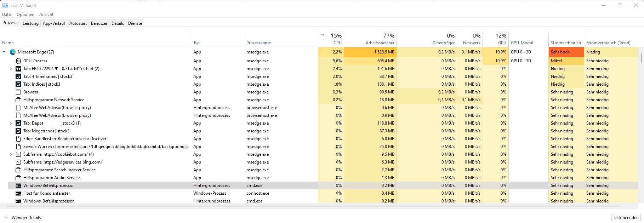644x223 pixels.
Task: Click the icon of Tab: Megatrends row
Action: point(18,131)
